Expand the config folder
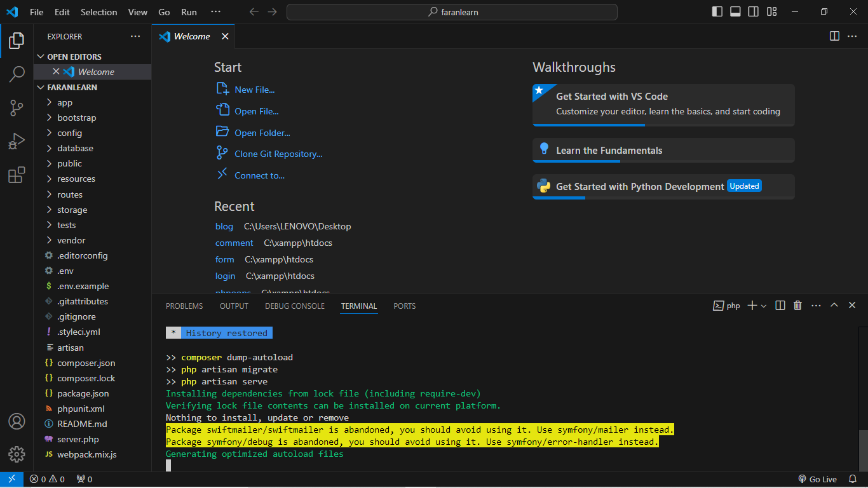This screenshot has height=488, width=868. pos(92,133)
